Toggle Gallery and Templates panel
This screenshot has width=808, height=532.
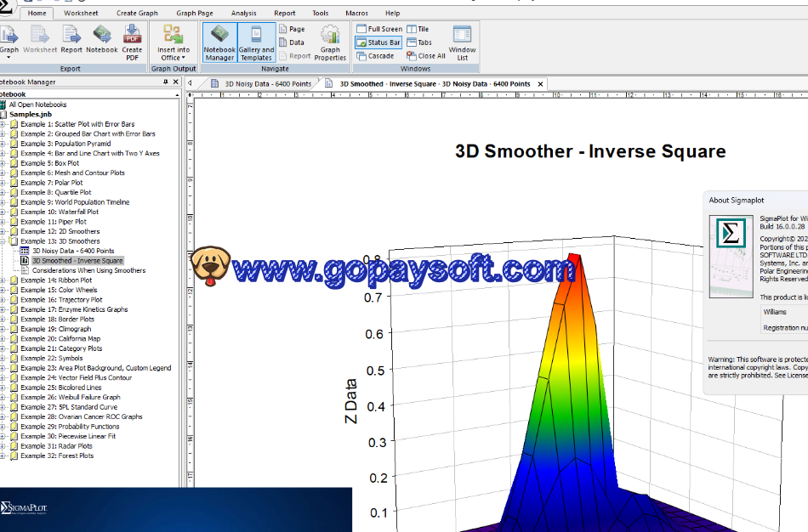click(256, 43)
